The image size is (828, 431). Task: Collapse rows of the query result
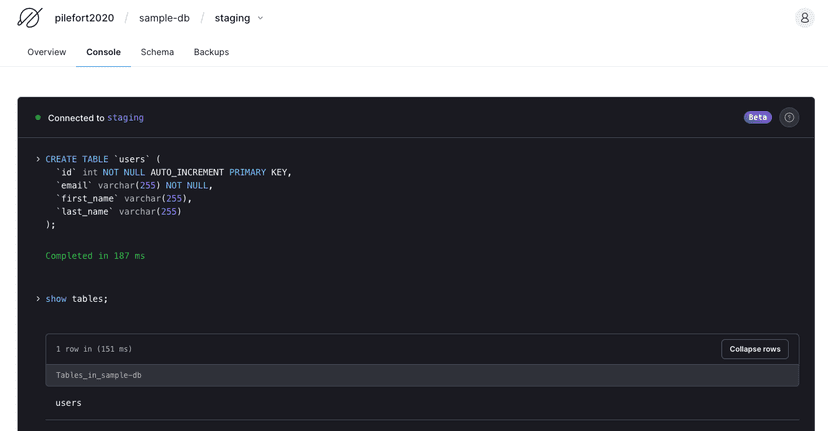(754, 349)
